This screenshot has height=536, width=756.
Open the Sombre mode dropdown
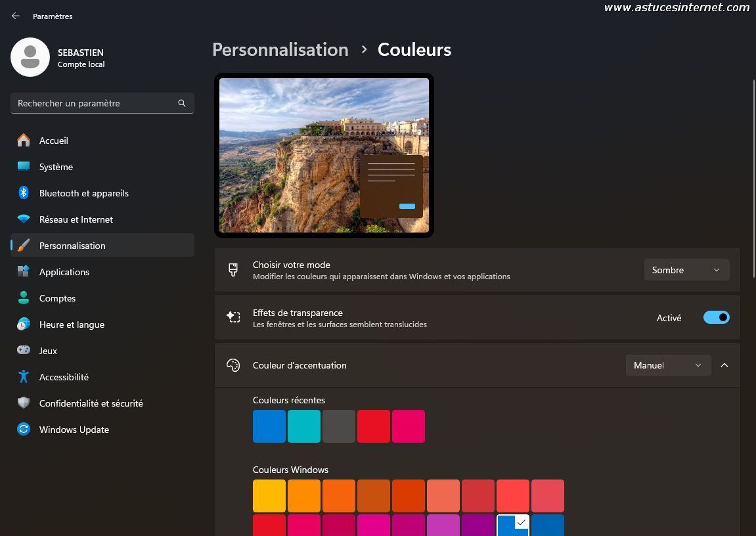686,270
